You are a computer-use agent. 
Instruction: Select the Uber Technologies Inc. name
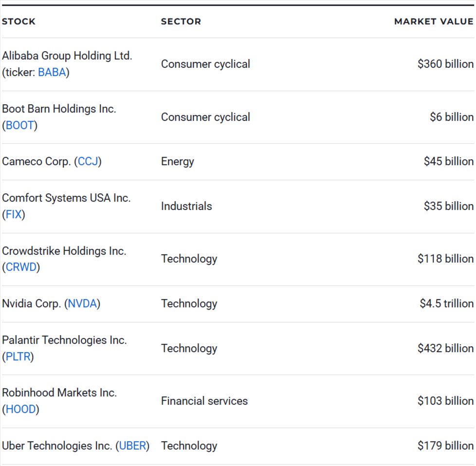(57, 446)
